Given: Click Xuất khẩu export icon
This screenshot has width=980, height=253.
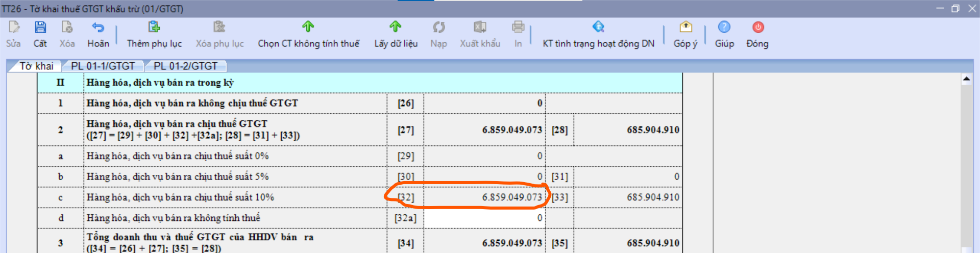Looking at the screenshot, I should (x=480, y=28).
